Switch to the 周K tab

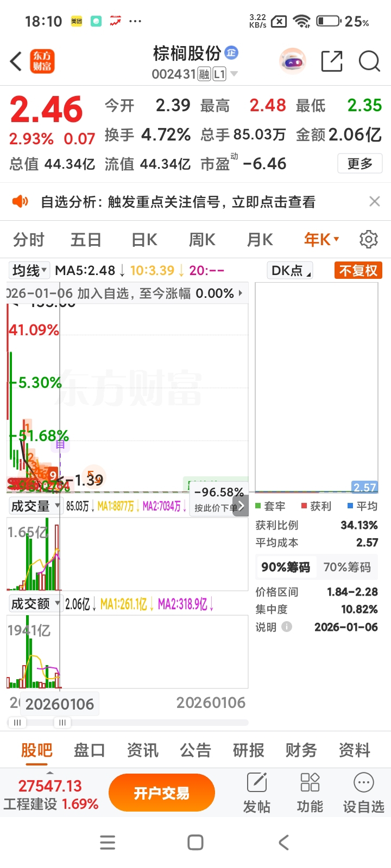click(202, 239)
